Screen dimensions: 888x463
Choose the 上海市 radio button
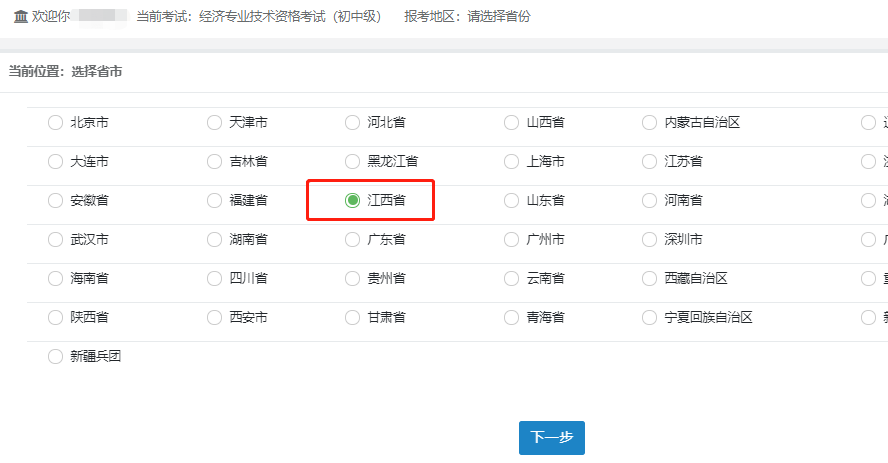[x=512, y=162]
